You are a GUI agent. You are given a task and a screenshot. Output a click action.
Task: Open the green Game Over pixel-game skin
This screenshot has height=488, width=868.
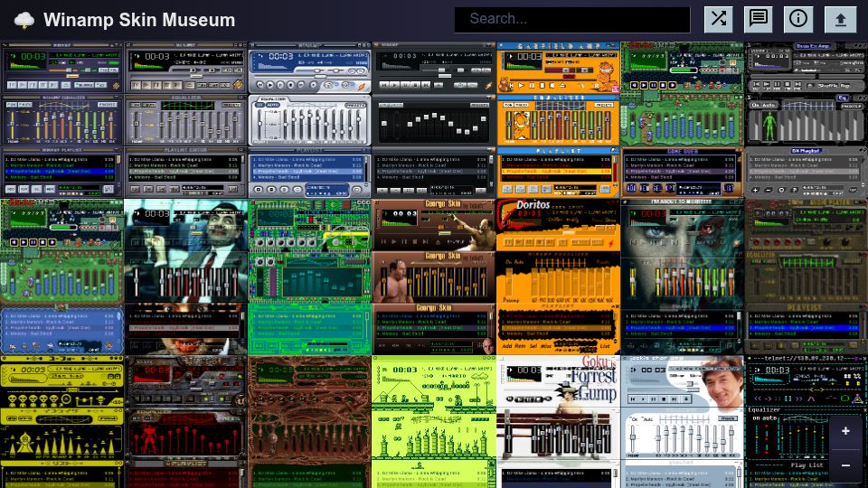coord(682,120)
